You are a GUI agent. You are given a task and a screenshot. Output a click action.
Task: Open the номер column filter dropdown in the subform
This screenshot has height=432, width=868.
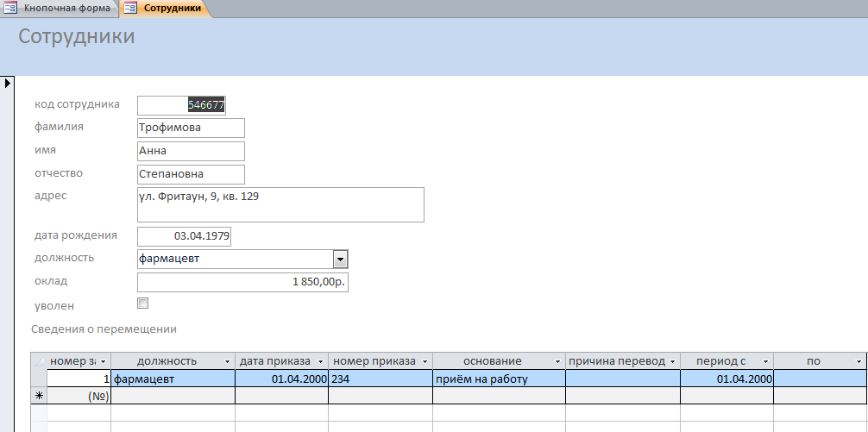point(104,361)
